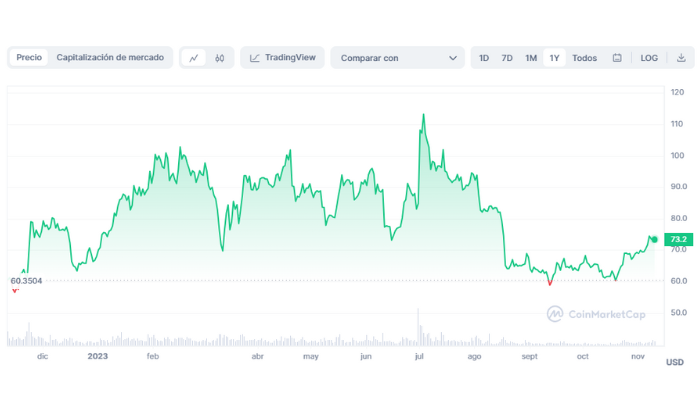Click the USD currency label
The height and width of the screenshot is (400, 700).
point(675,362)
